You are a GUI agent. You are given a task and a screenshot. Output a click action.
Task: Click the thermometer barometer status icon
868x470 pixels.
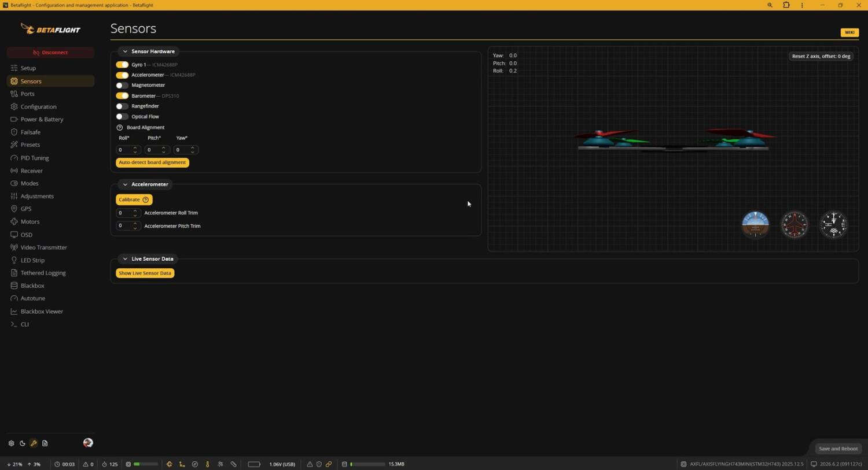pyautogui.click(x=208, y=464)
